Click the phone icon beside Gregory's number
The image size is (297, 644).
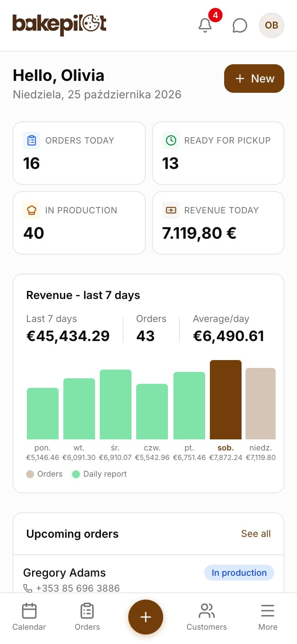click(x=28, y=588)
